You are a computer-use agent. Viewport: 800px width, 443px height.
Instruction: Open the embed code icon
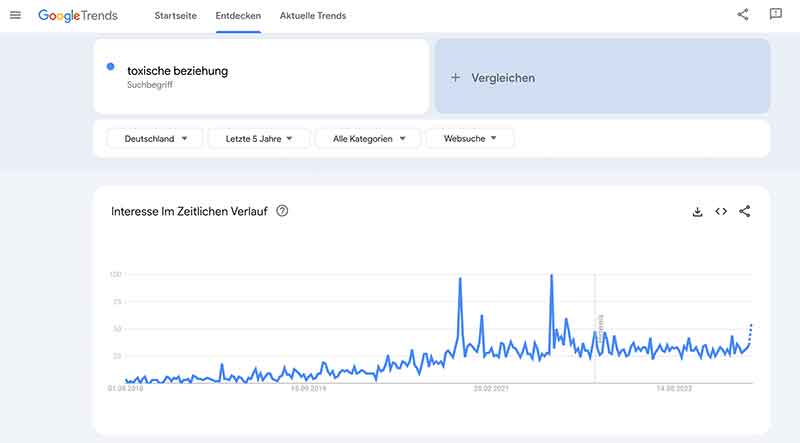(721, 211)
